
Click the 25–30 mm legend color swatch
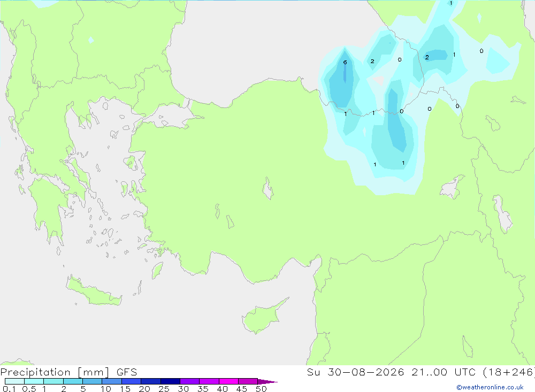point(170,381)
